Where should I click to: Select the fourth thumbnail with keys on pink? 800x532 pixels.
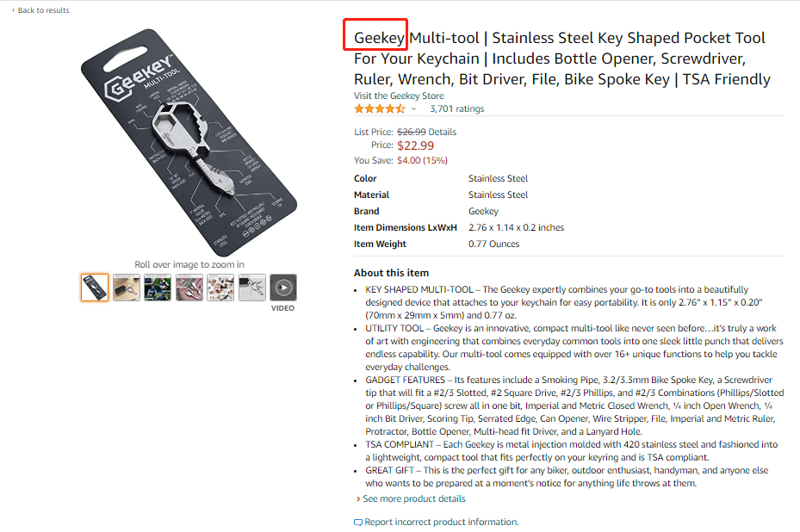(189, 288)
